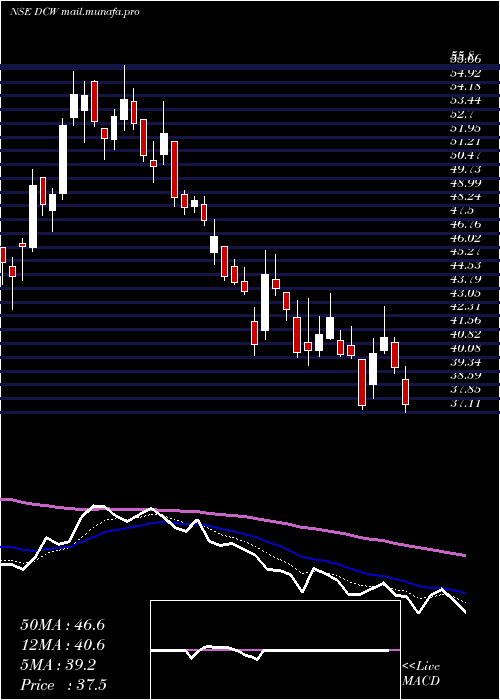500x700 pixels.
Task: Click the last red candlestick at chart's right
Action: tap(405, 391)
